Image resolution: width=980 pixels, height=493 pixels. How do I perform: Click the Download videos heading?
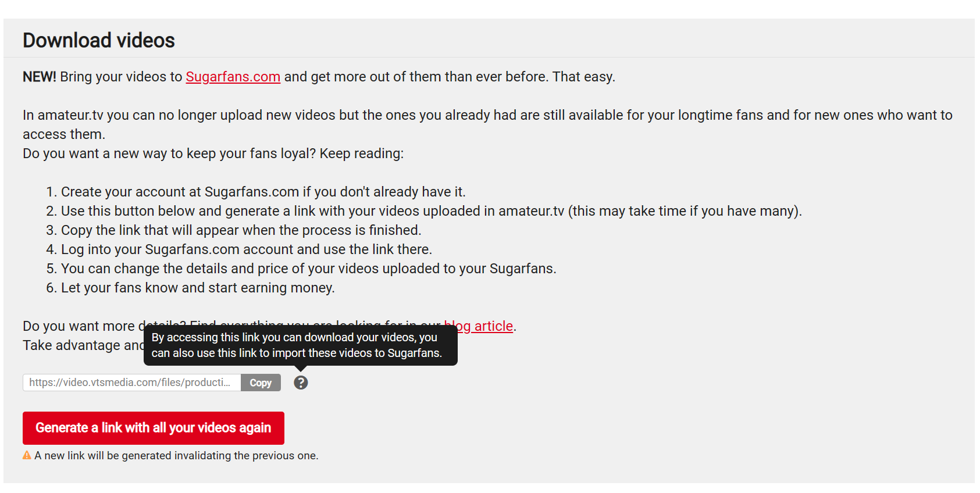tap(99, 40)
